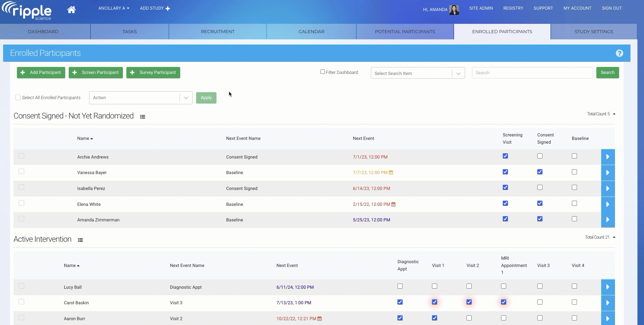The image size is (644, 325).
Task: Open list menu beside Active Intervention
Action: (80, 240)
